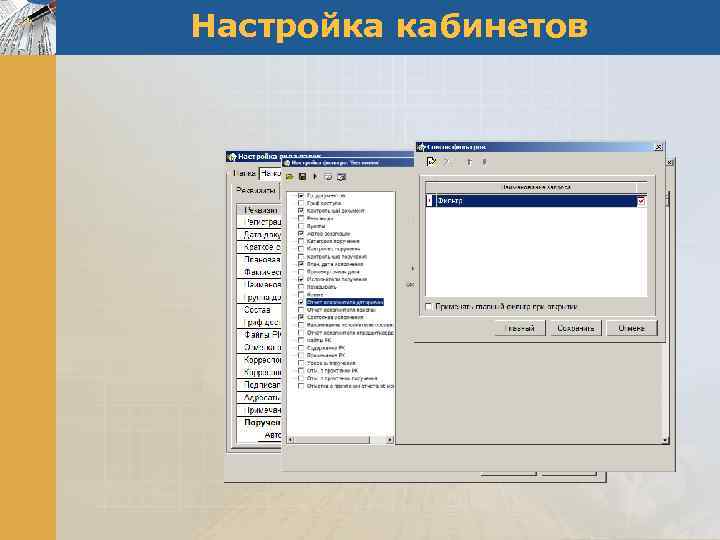This screenshot has width=720, height=540.
Task: Move the filter up with the up arrow icon
Action: point(469,162)
